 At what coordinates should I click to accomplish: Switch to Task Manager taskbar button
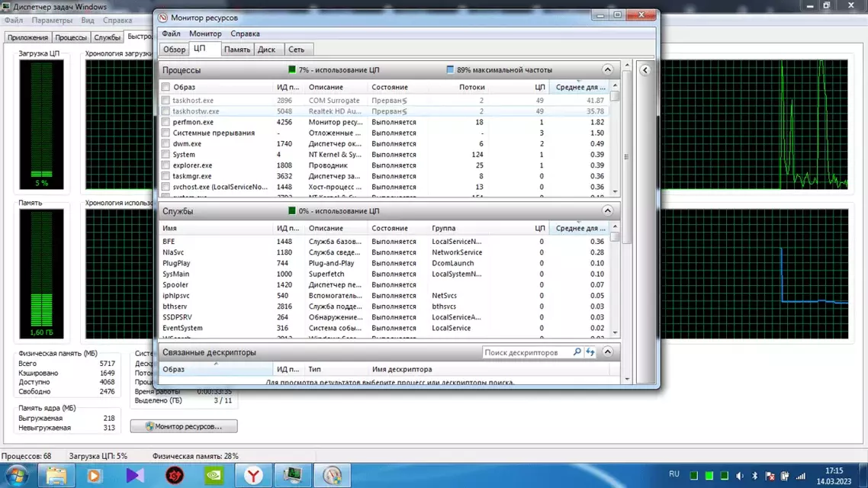tap(293, 475)
